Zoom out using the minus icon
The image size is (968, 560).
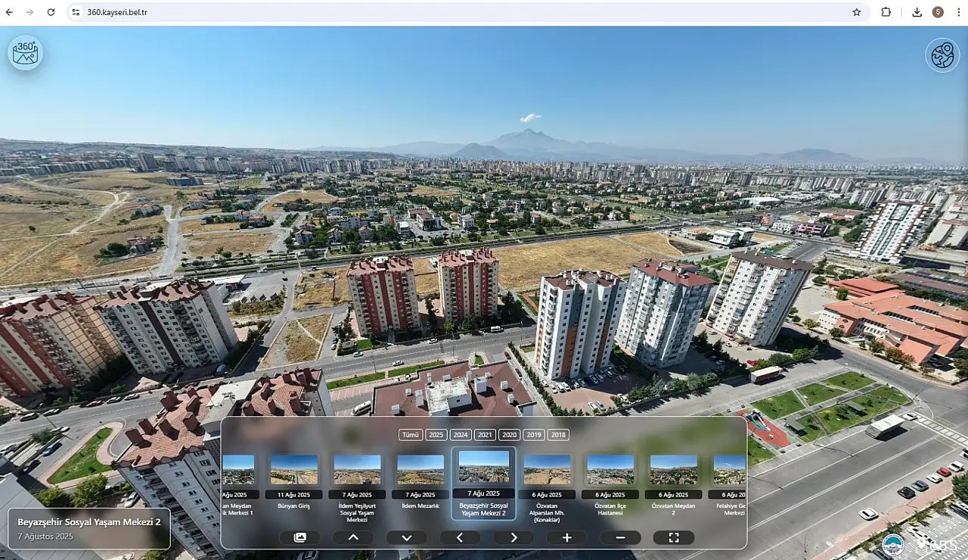pos(620,537)
